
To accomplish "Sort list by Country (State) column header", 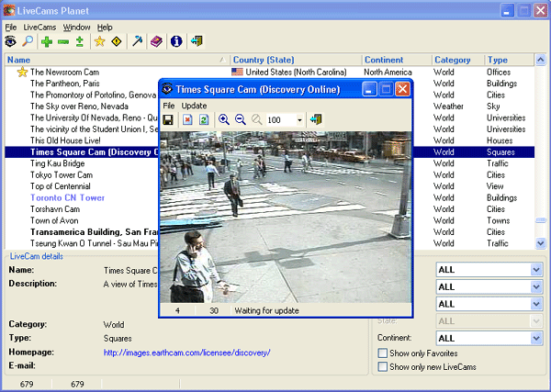I will [296, 60].
